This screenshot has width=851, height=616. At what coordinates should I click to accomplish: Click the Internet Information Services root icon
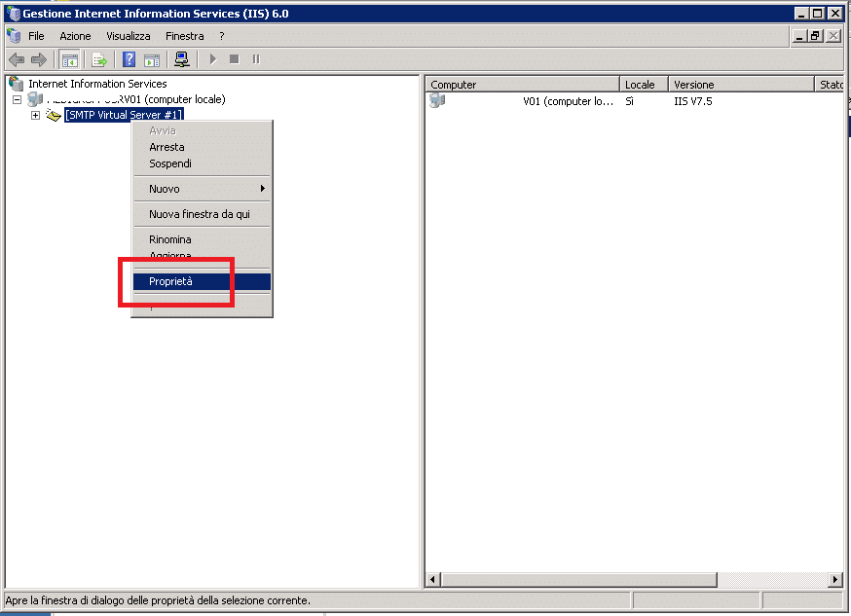tap(17, 84)
